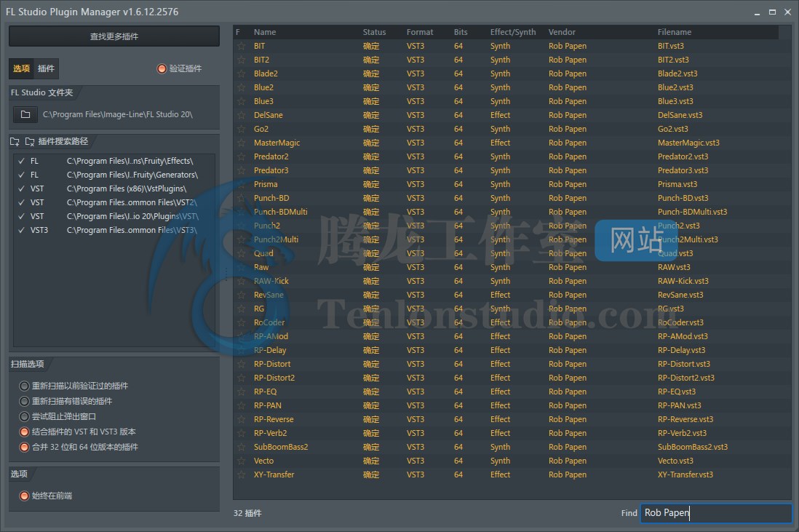
Task: Uncheck the VST3 search path entry
Action: 21,230
